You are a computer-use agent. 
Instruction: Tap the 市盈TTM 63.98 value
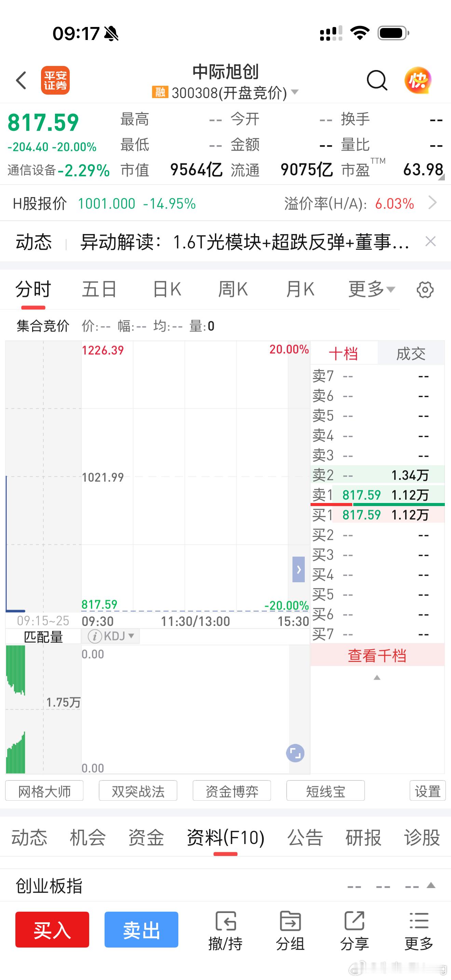pos(423,170)
